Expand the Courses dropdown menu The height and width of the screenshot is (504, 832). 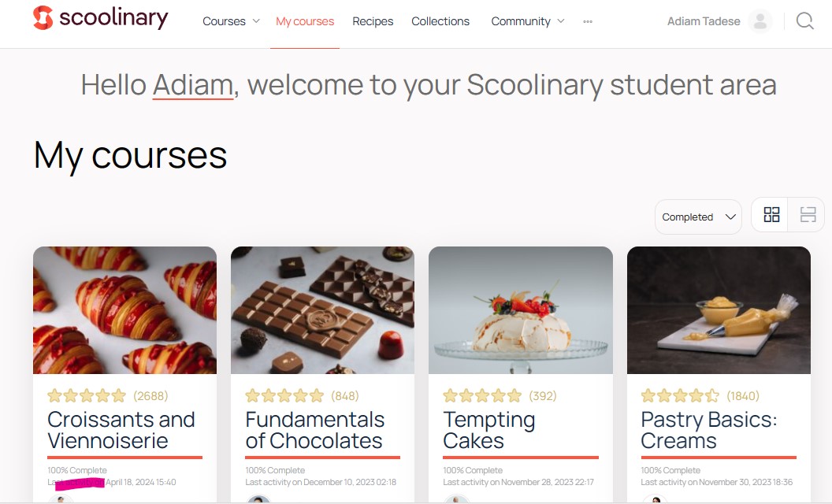point(230,21)
